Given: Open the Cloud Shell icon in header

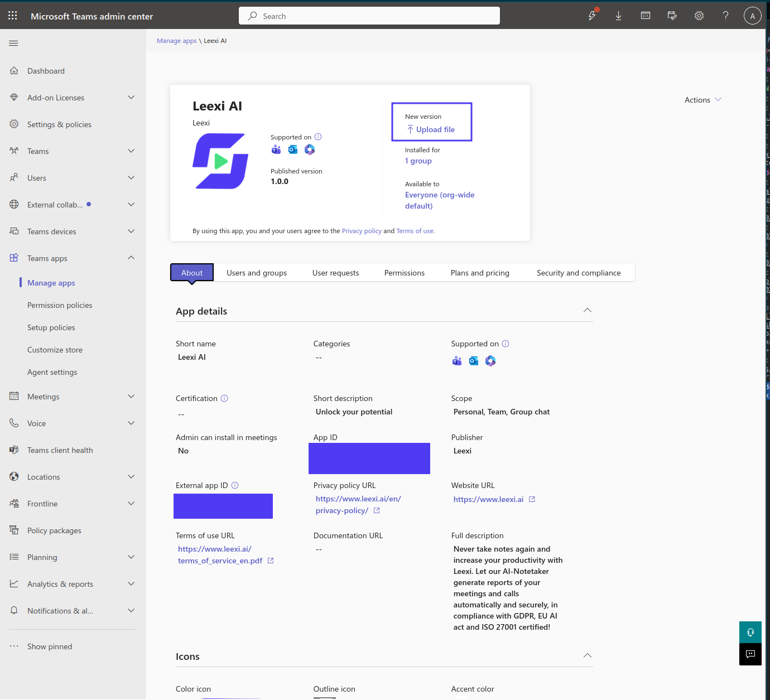Looking at the screenshot, I should click(x=646, y=16).
